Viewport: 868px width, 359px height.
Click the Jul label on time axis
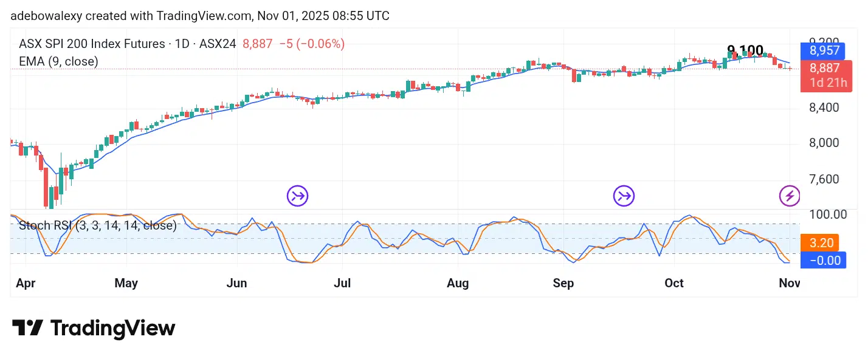343,283
